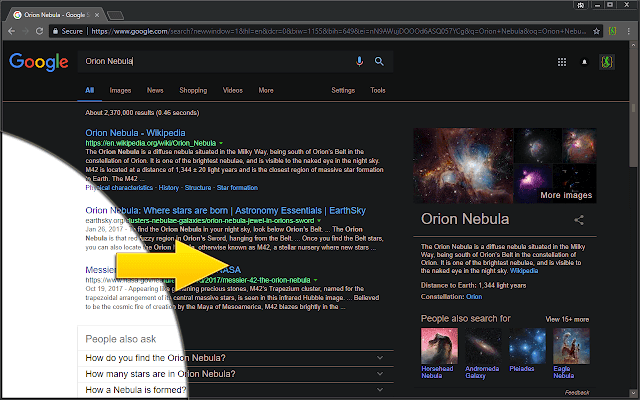Select the URL in the address bar
The width and height of the screenshot is (640, 400).
point(339,31)
